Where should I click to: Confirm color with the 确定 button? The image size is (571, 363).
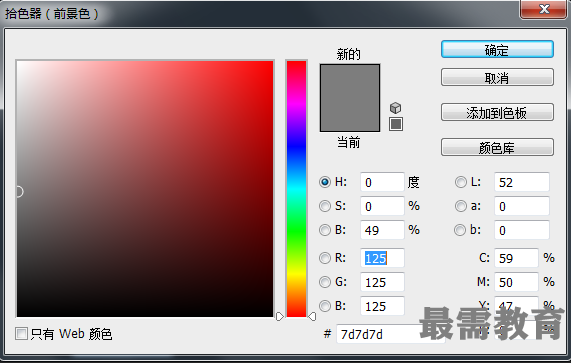[x=497, y=50]
